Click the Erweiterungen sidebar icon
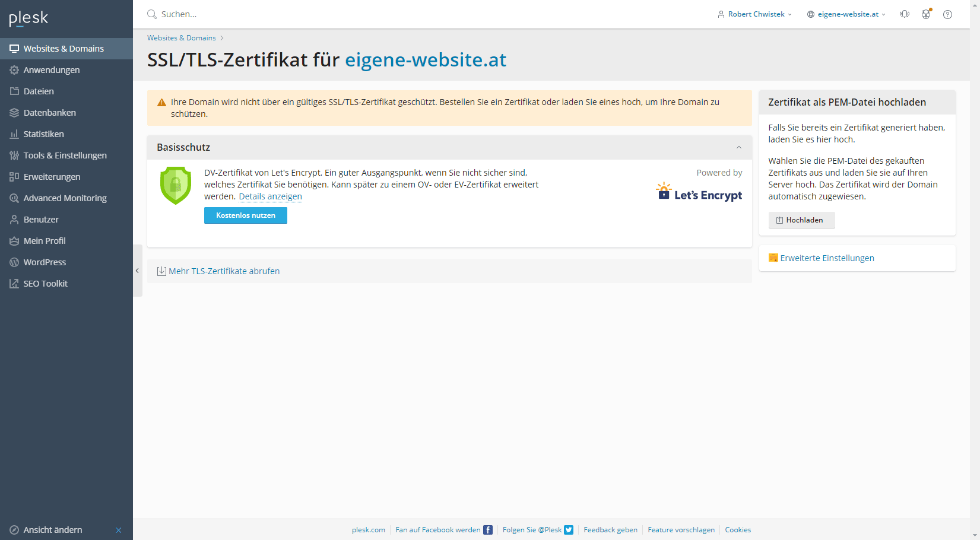 [14, 177]
